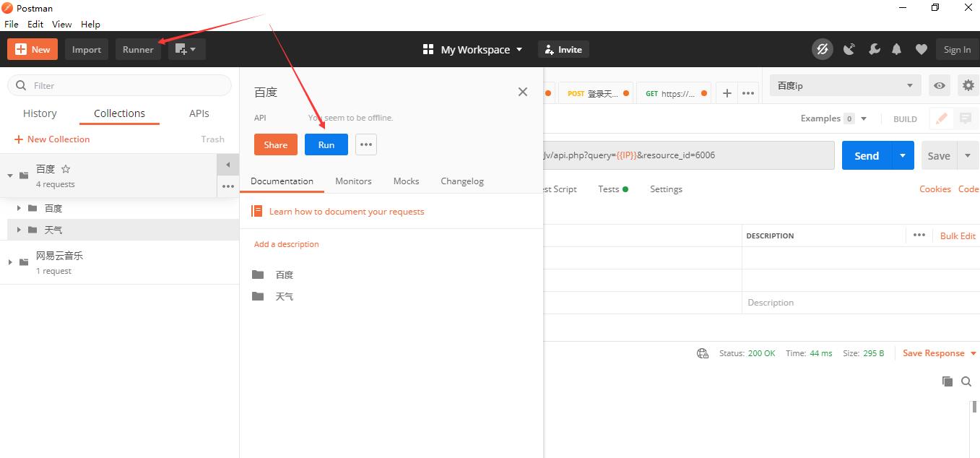Select the Monitors tab
This screenshot has height=458, width=980.
(353, 181)
